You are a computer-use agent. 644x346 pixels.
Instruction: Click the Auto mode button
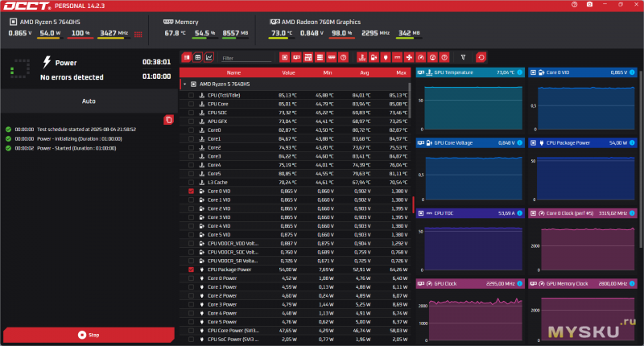pos(89,101)
